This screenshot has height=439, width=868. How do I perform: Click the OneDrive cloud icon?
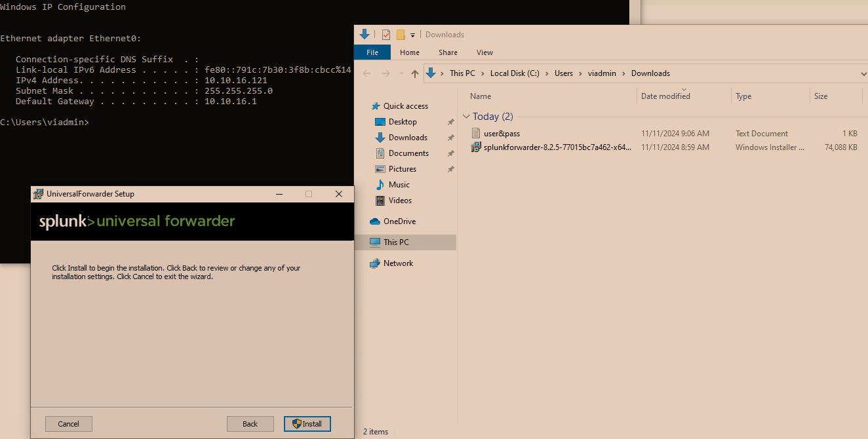(375, 221)
